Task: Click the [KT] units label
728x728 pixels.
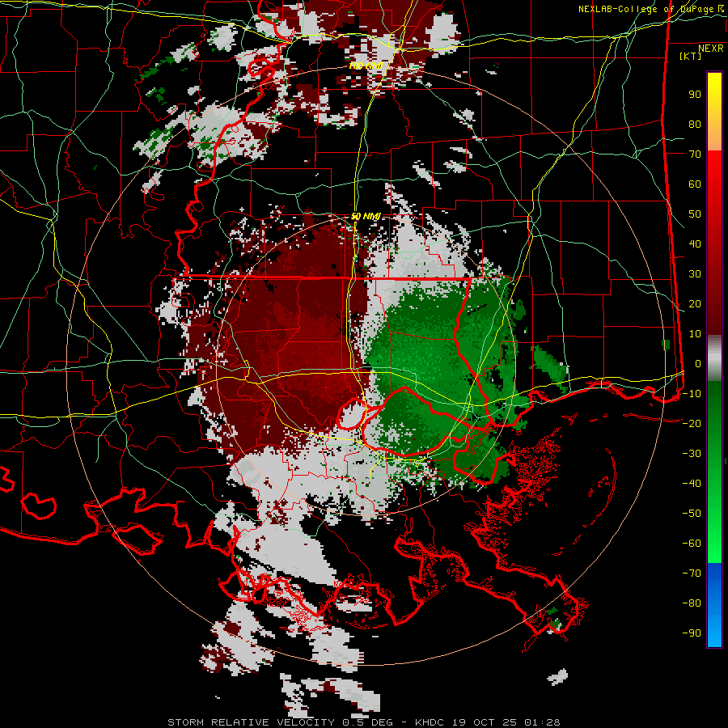Action: click(x=690, y=56)
